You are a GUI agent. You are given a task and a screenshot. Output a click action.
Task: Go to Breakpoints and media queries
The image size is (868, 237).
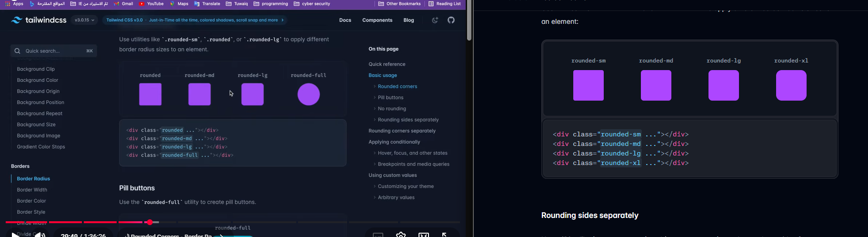414,164
